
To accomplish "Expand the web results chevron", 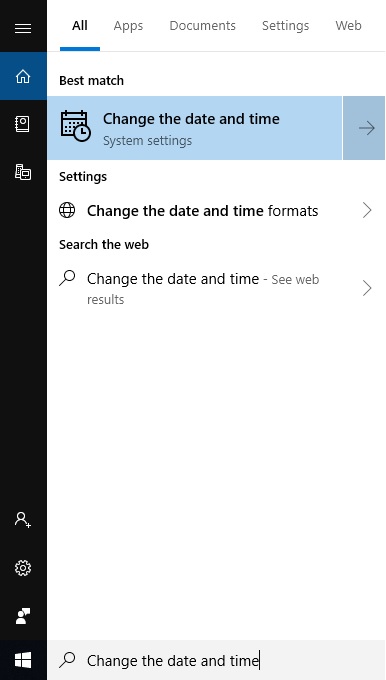I will tap(367, 288).
